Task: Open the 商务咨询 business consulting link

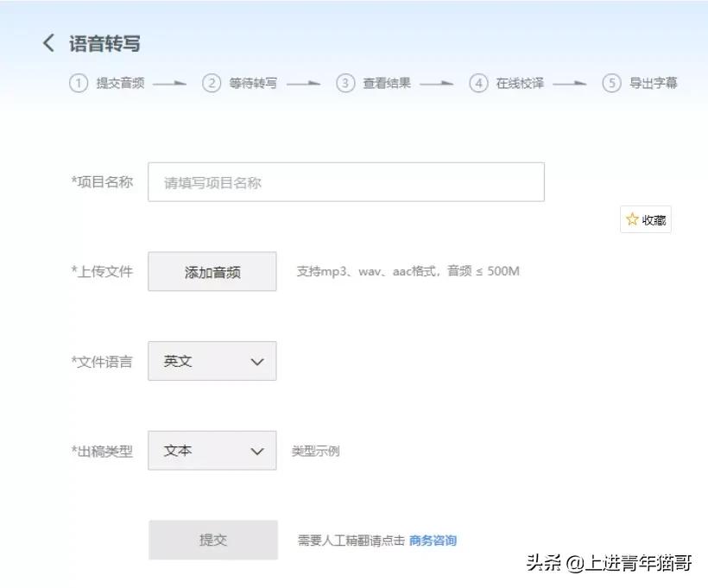Action: 434,540
